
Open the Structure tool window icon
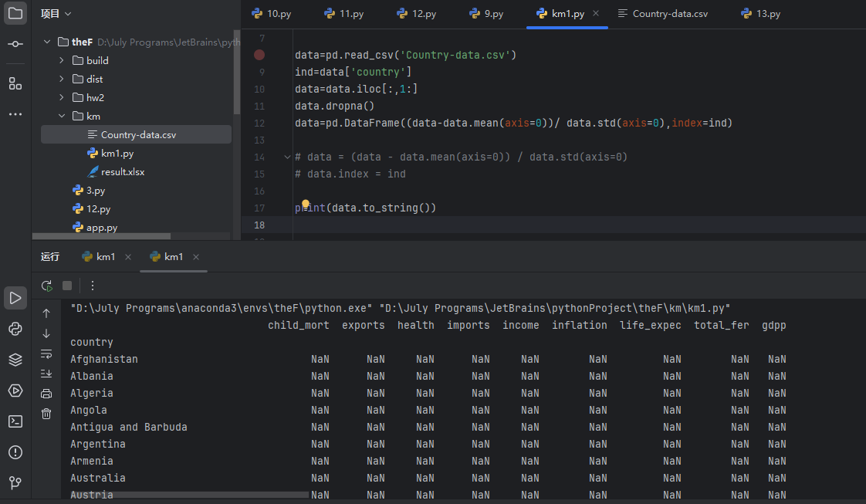[x=15, y=83]
